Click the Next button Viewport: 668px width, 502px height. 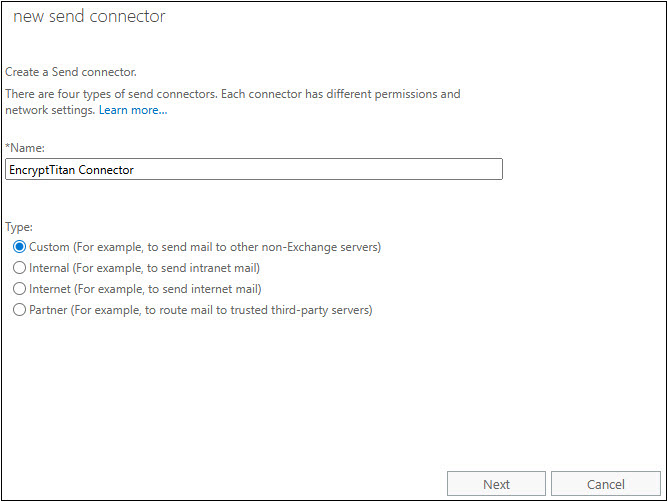pos(496,484)
